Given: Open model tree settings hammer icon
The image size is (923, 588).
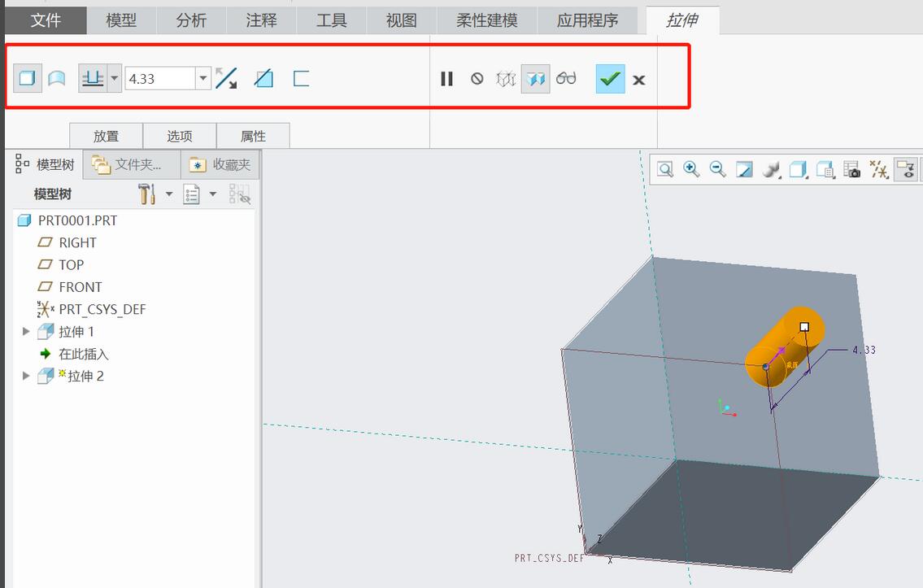Looking at the screenshot, I should coord(147,194).
